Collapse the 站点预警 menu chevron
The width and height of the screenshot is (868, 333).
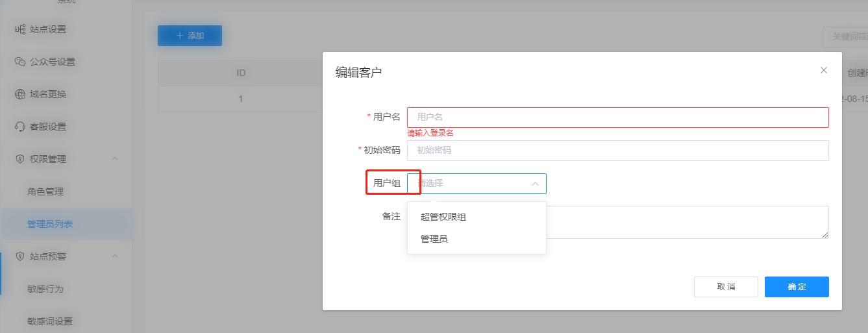click(x=115, y=256)
